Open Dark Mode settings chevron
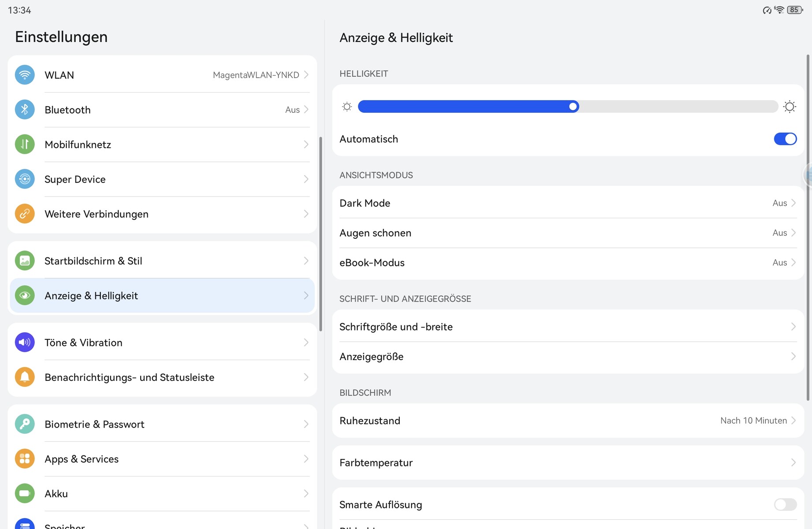Image resolution: width=812 pixels, height=529 pixels. click(793, 203)
